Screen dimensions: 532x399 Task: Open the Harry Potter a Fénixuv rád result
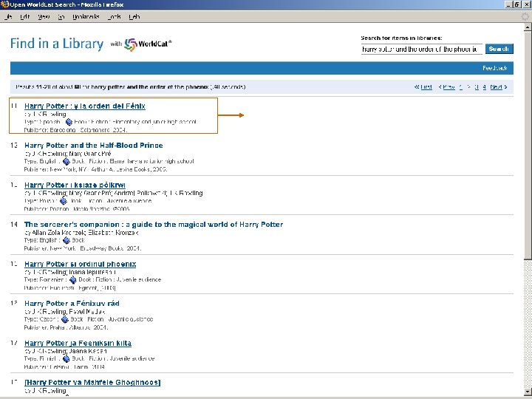coord(72,304)
